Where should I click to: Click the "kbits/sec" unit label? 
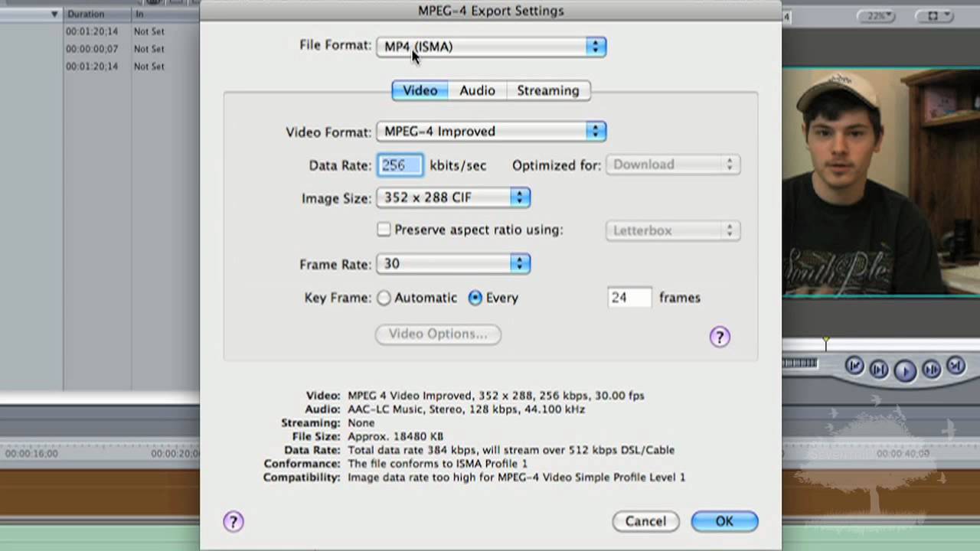458,165
